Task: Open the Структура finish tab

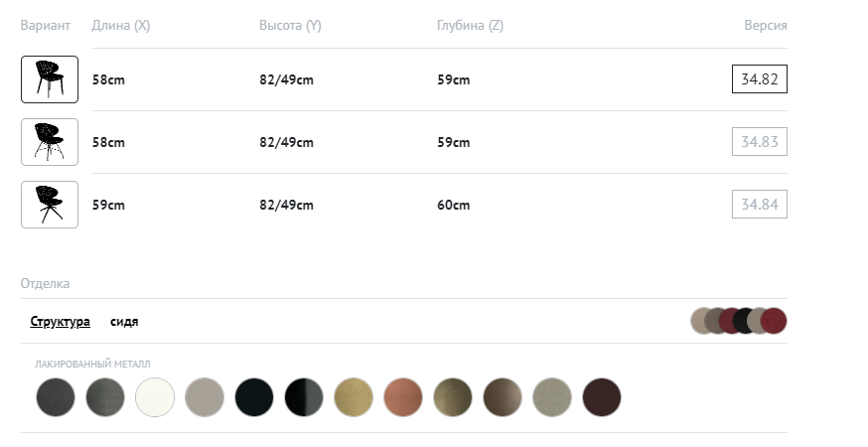Action: point(61,322)
